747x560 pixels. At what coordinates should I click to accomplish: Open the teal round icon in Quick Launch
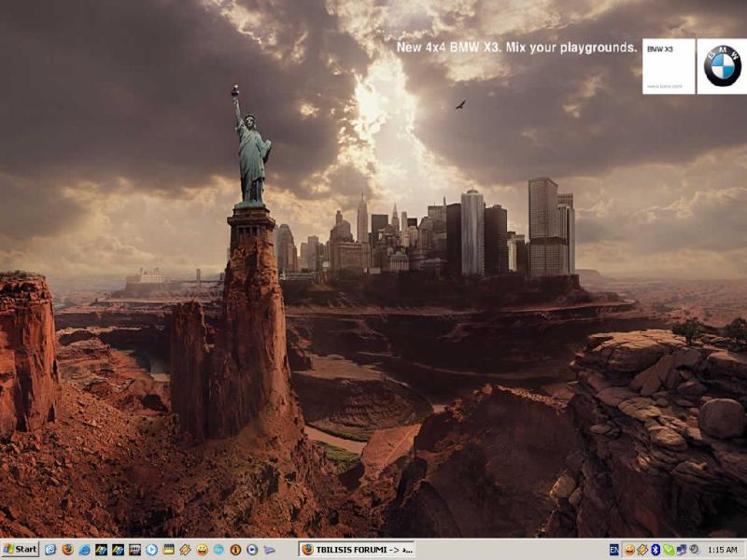218,550
